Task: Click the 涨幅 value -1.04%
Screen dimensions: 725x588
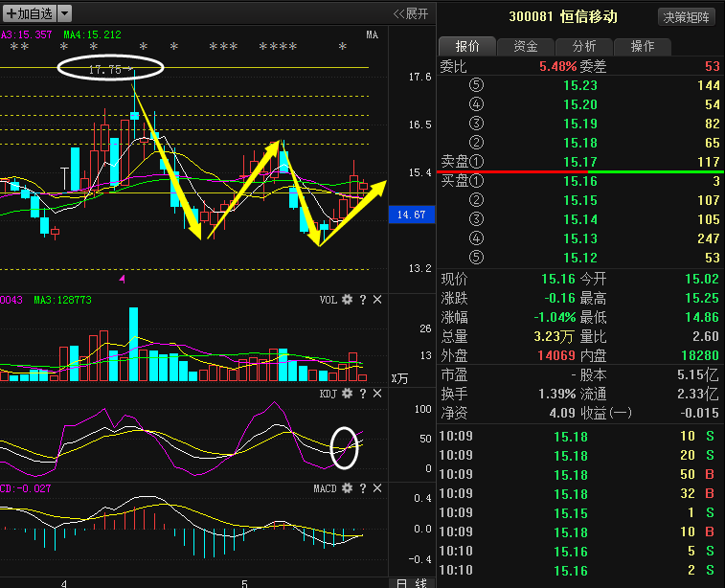Action: point(555,318)
